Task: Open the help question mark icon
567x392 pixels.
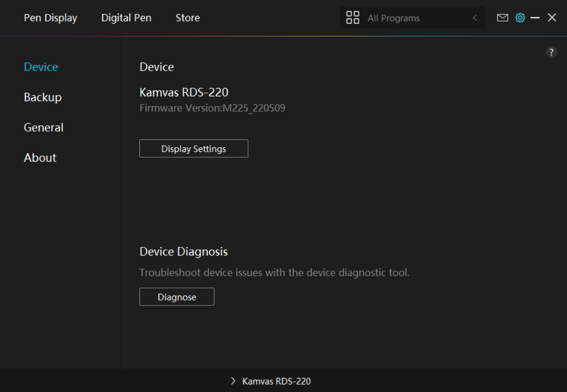Action: (x=551, y=52)
